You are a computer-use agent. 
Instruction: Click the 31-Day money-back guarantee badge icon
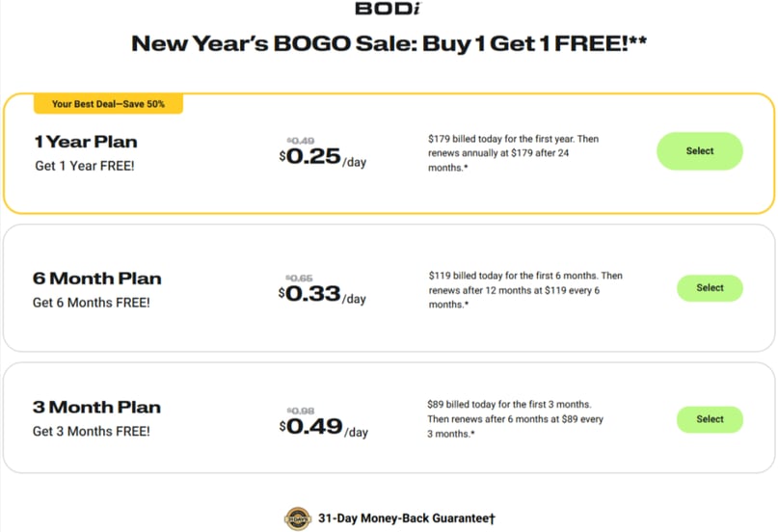(x=298, y=519)
